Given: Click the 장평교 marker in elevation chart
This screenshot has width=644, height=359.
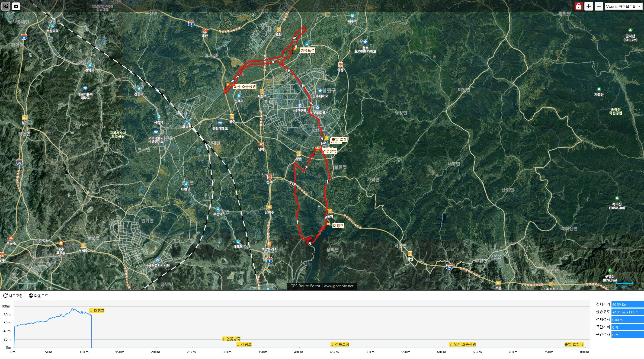Looking at the screenshot, I should coord(244,345).
